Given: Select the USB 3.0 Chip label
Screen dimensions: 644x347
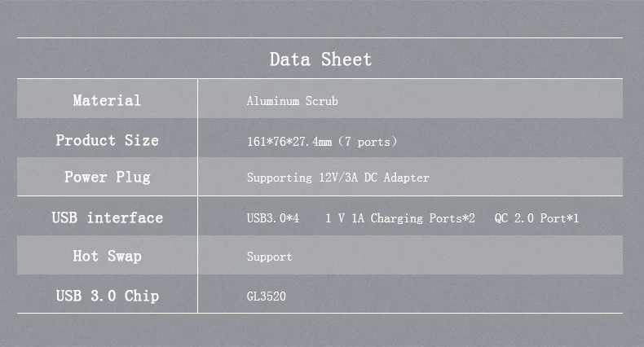Looking at the screenshot, I should (x=107, y=296).
